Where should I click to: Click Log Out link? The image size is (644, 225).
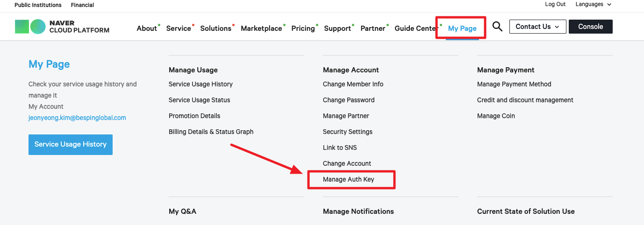[x=555, y=4]
